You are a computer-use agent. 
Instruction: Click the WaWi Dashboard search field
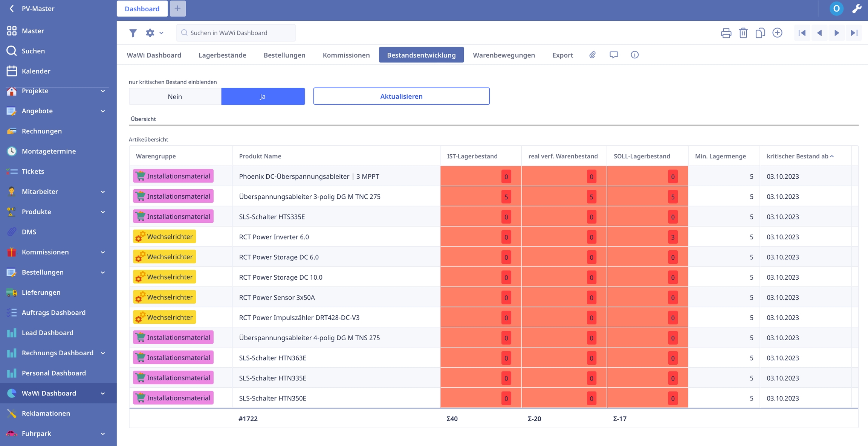(236, 33)
